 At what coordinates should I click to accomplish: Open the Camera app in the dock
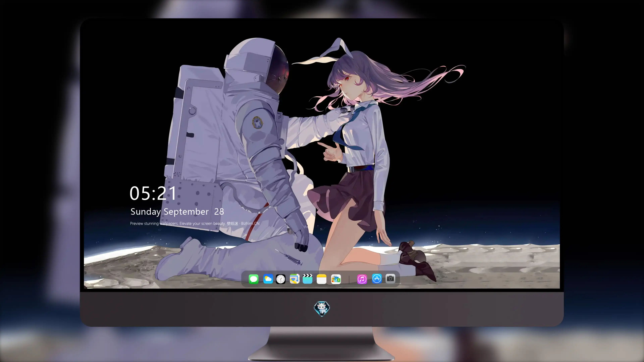(390, 279)
